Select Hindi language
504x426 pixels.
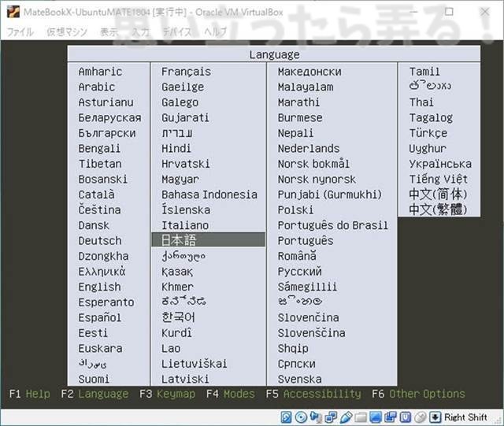pyautogui.click(x=176, y=148)
